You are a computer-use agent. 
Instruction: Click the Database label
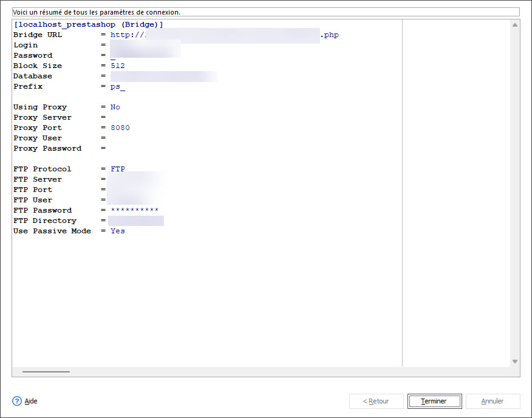[x=33, y=76]
